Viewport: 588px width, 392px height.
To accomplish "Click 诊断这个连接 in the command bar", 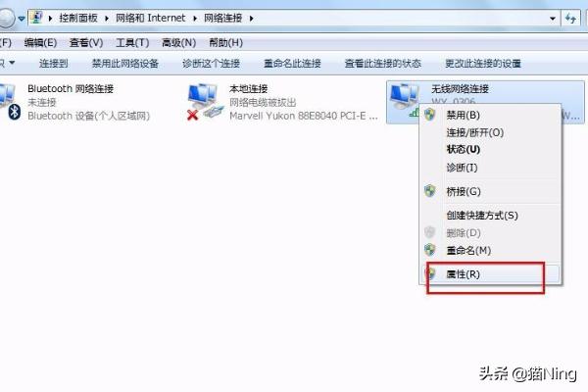I will [211, 63].
